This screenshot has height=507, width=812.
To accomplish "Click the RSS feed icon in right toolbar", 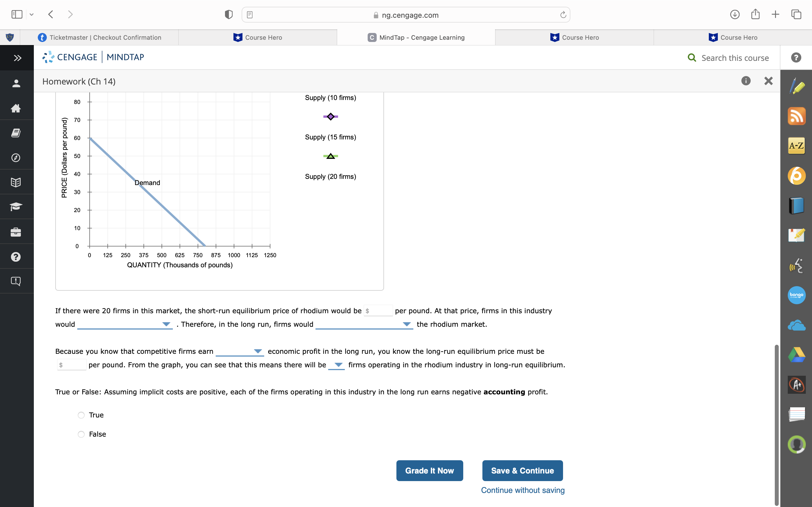I will pyautogui.click(x=797, y=116).
